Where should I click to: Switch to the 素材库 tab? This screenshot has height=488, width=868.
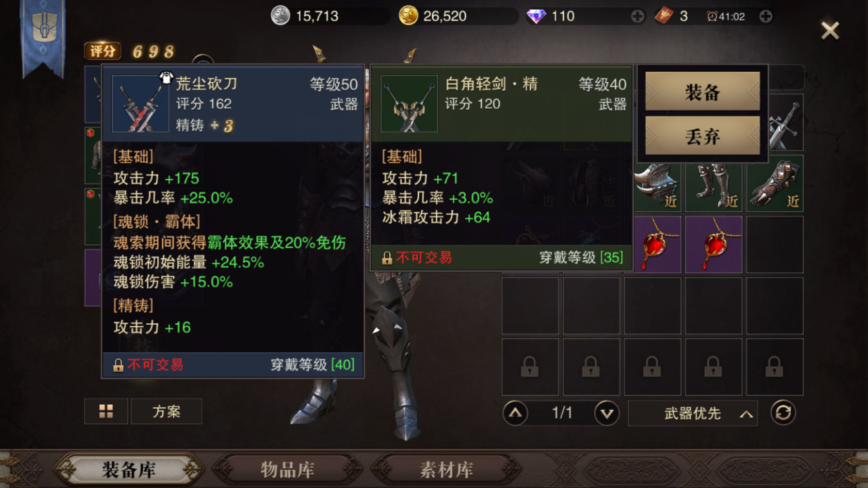[x=446, y=469]
